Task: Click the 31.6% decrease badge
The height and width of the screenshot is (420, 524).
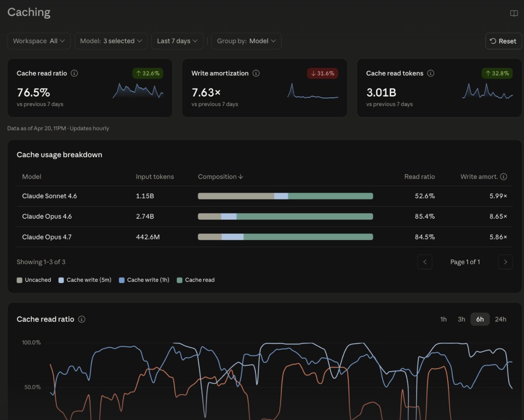Action: (323, 73)
